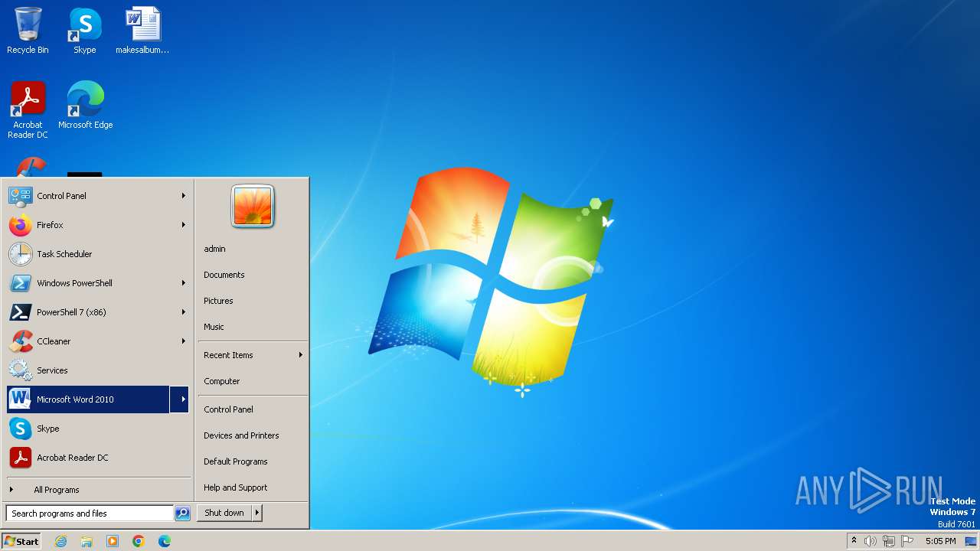Click the volume speaker tray icon

coord(871,541)
